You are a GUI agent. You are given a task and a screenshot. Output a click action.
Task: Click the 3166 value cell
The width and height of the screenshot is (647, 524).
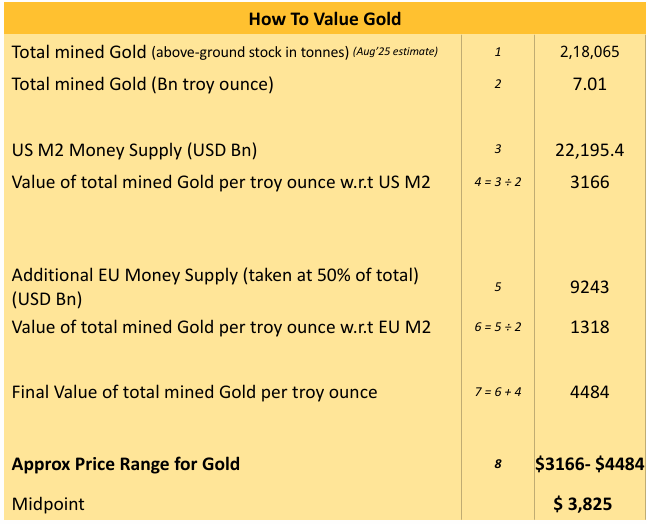click(x=589, y=182)
